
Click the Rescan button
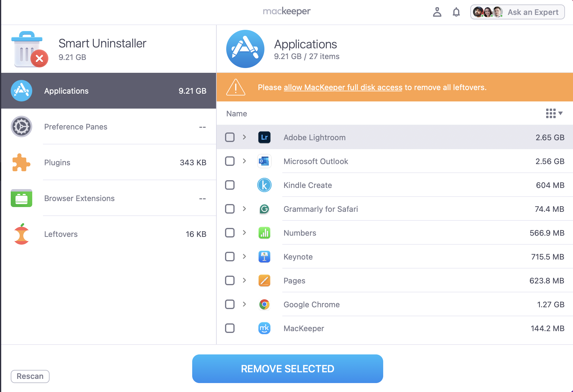pos(30,376)
